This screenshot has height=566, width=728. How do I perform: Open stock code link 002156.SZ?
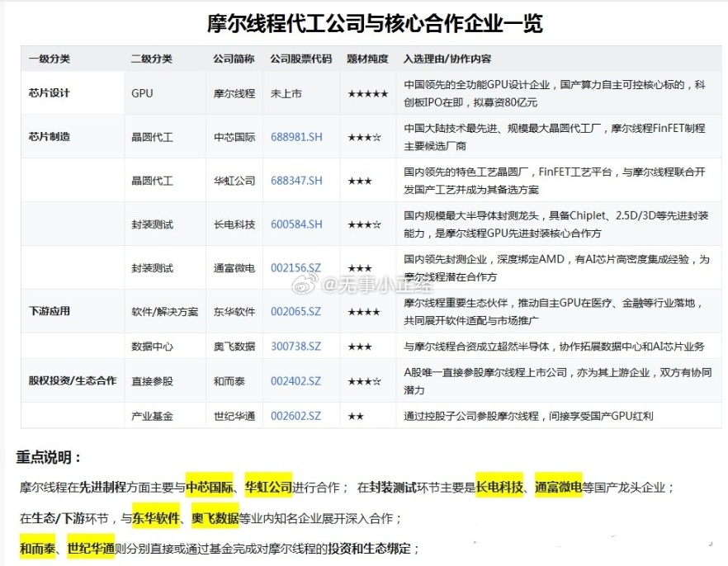[295, 268]
